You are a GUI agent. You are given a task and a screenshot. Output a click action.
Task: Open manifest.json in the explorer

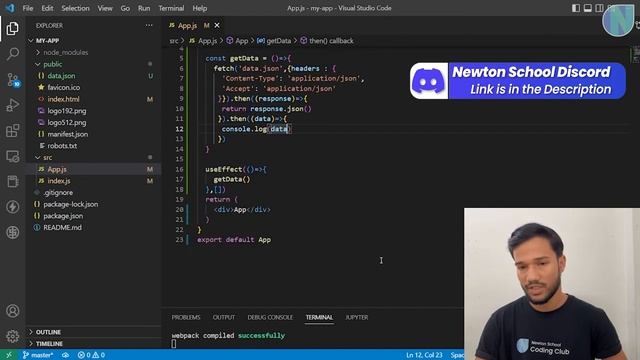tap(67, 134)
